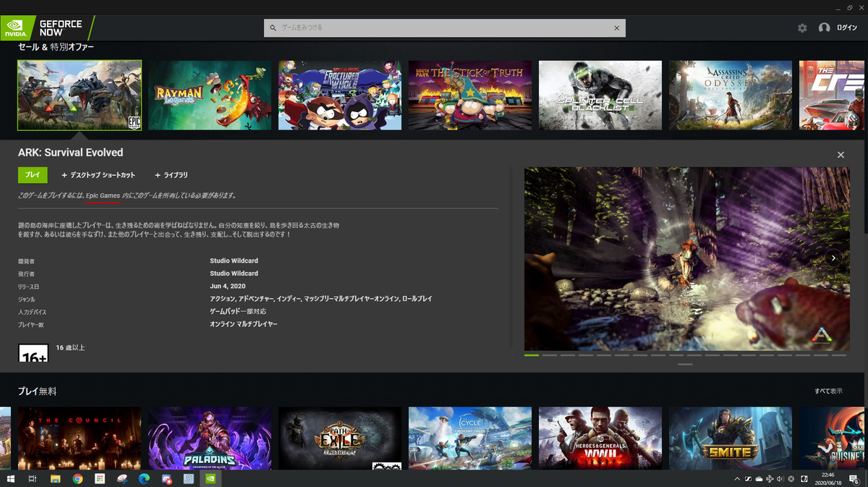The height and width of the screenshot is (487, 868).
Task: Show hidden system tray icons
Action: pos(737,479)
